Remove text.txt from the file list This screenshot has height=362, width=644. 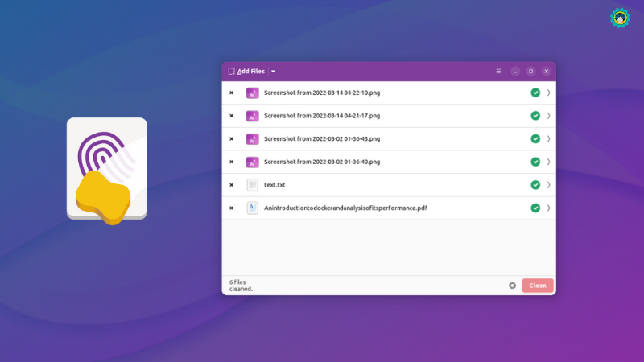click(232, 185)
